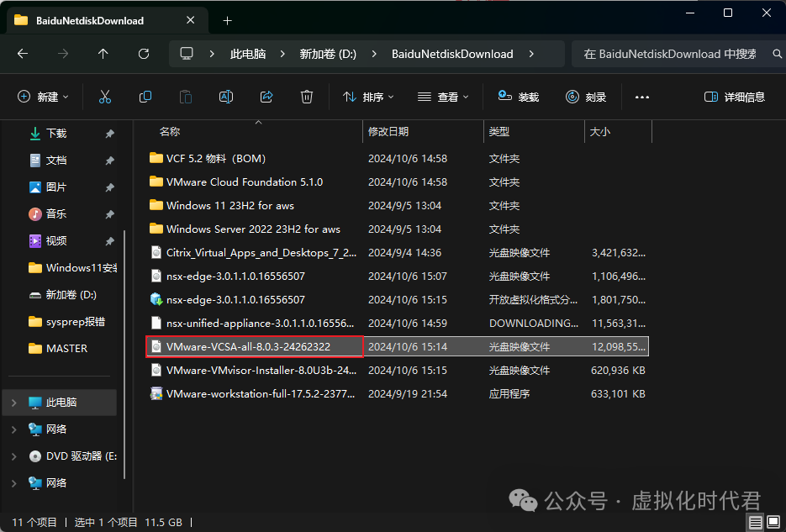Click the search magnifier icon

777,54
